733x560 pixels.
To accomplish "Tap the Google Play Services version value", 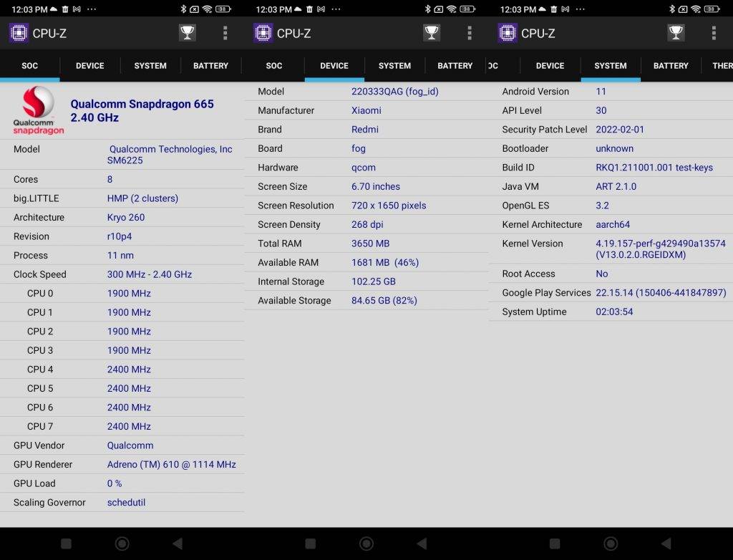I will coord(661,293).
